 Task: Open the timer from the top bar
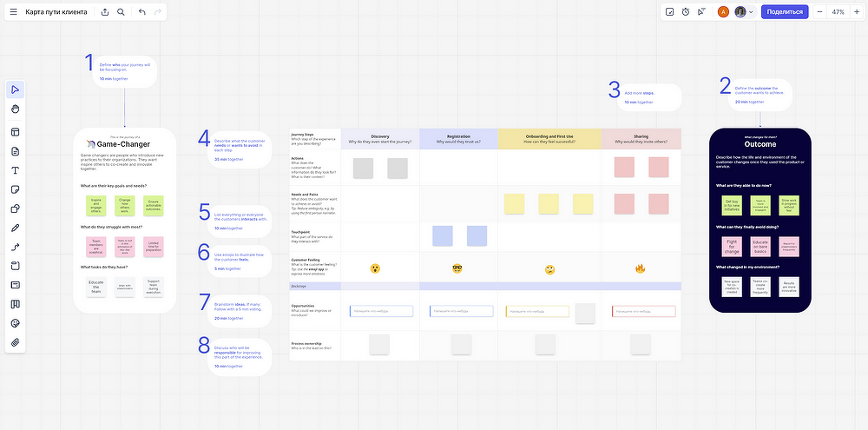(686, 12)
